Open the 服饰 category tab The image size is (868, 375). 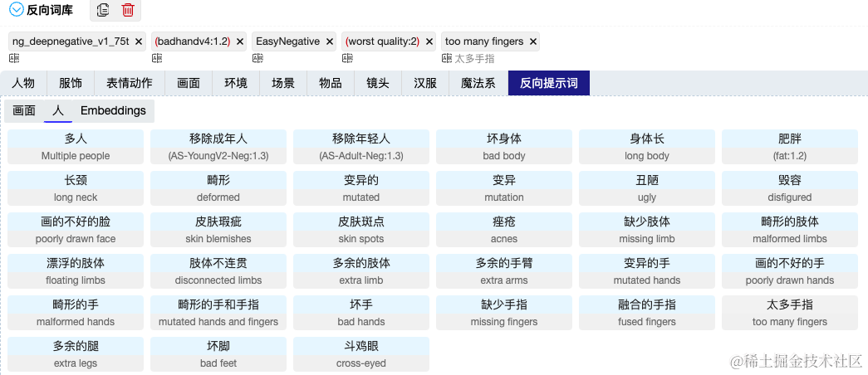[71, 83]
